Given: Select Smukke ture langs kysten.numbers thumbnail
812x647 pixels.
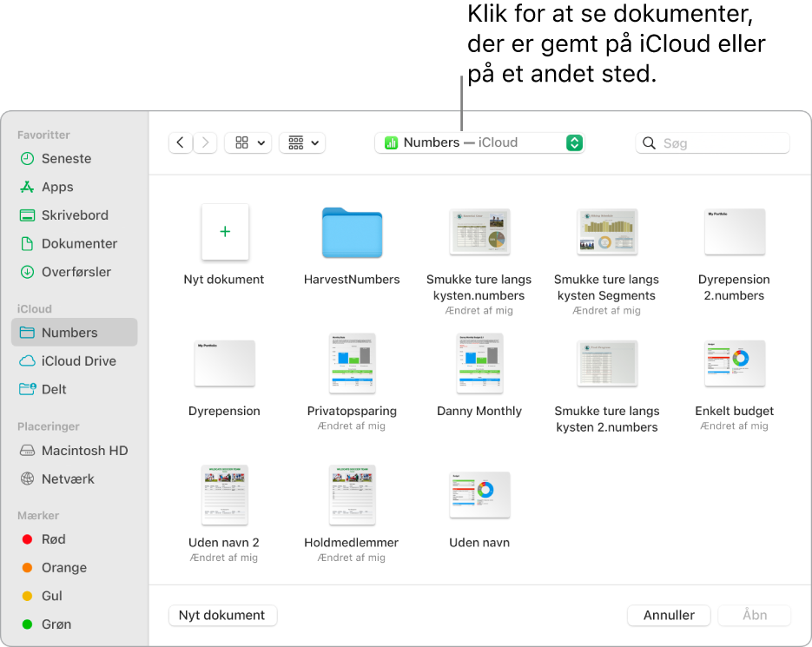Looking at the screenshot, I should (x=479, y=232).
